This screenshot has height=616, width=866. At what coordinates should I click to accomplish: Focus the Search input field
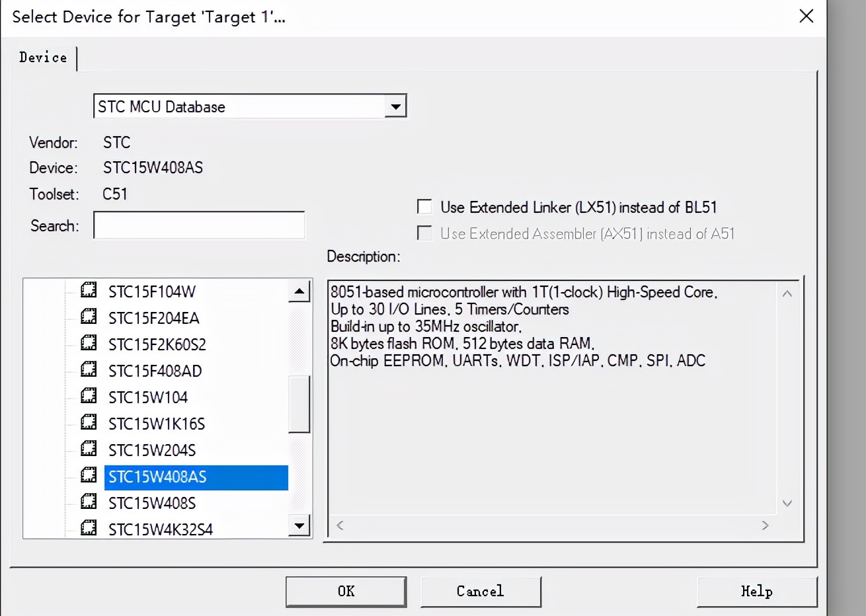(x=199, y=225)
